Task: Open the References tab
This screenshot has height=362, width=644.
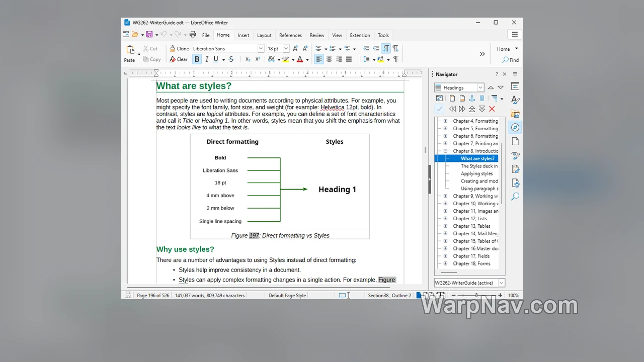Action: coord(290,35)
